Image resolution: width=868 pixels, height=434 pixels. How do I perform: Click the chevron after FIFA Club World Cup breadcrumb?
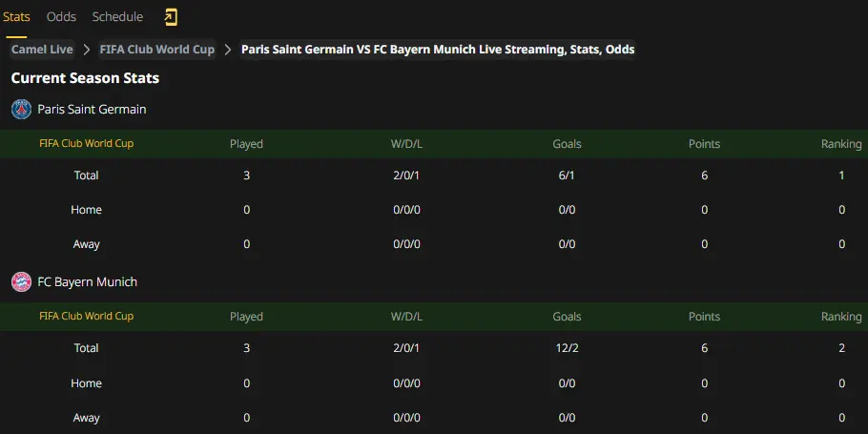pyautogui.click(x=228, y=50)
